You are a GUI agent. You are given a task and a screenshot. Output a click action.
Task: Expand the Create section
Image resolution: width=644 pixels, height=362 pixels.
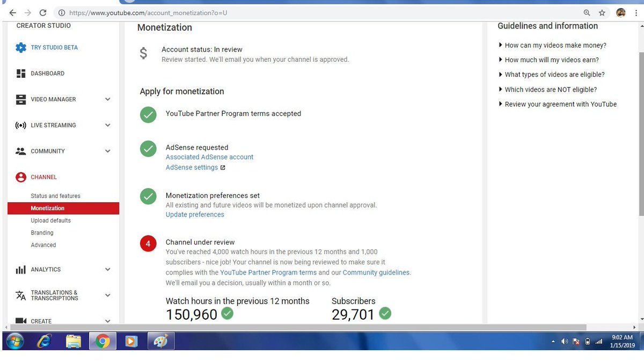[x=108, y=321]
